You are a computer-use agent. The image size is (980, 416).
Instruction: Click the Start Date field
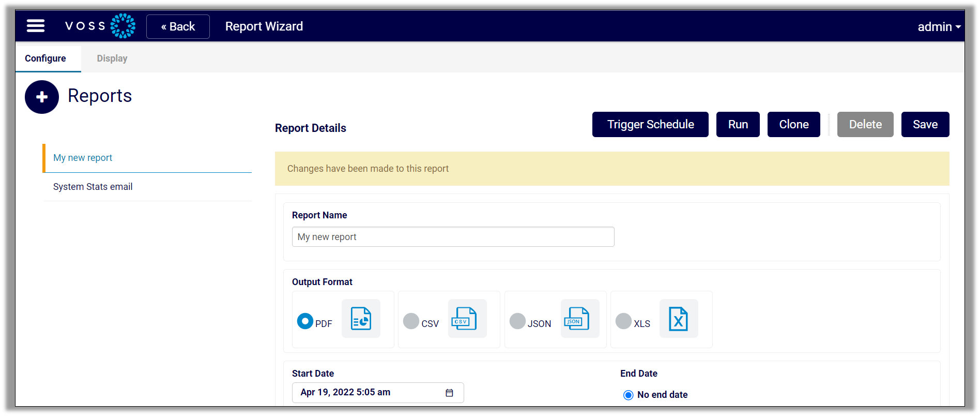point(378,393)
